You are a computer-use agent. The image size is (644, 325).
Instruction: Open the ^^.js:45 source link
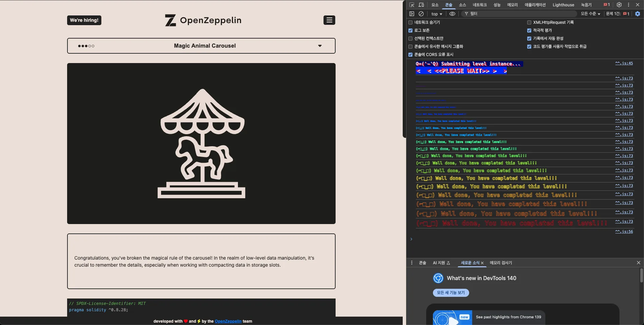624,63
